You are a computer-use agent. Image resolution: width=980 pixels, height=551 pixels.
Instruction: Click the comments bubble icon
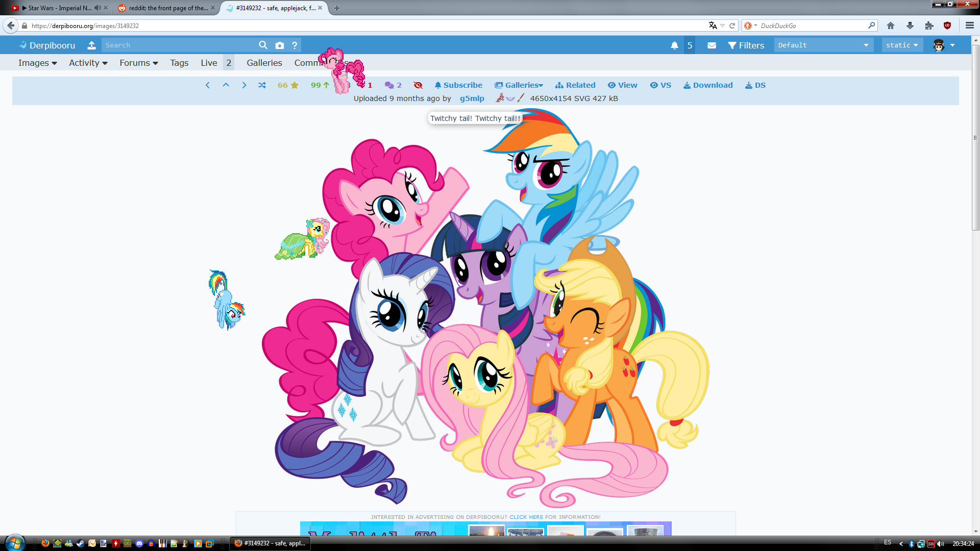click(x=389, y=85)
